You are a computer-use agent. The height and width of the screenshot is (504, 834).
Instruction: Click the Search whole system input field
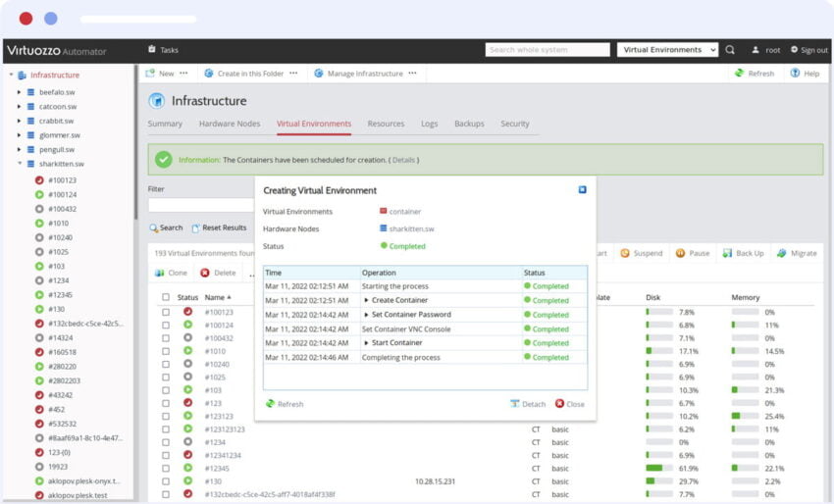coord(547,50)
